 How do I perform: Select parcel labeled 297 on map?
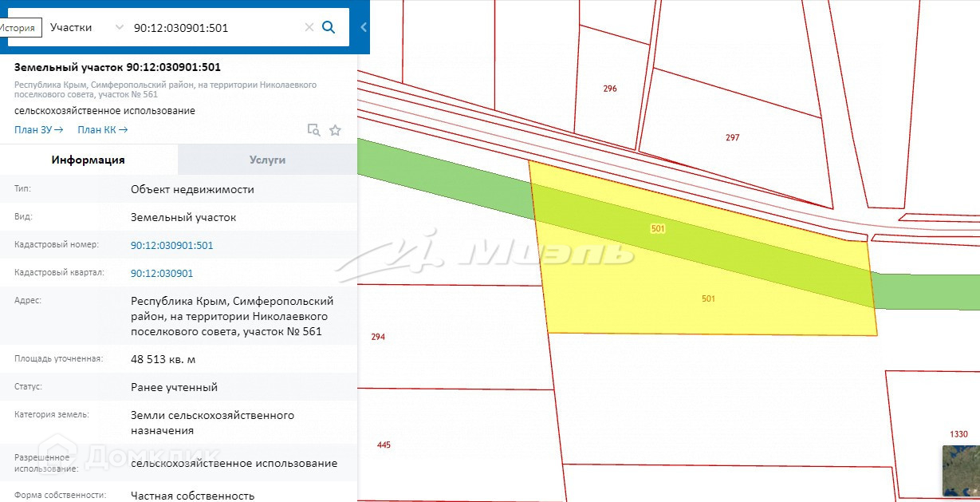tap(732, 137)
